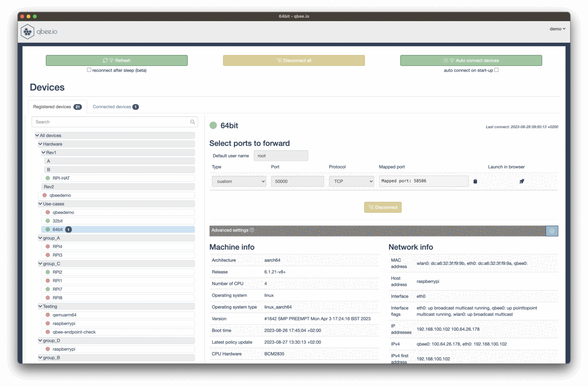Click the magnifier icon in device search
Screen dimensions: 588x387
pyautogui.click(x=192, y=121)
